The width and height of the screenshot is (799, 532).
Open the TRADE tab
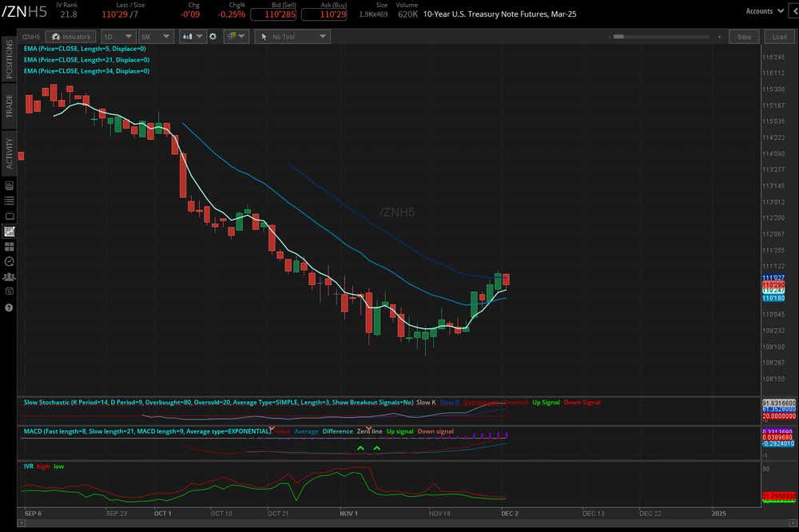8,108
